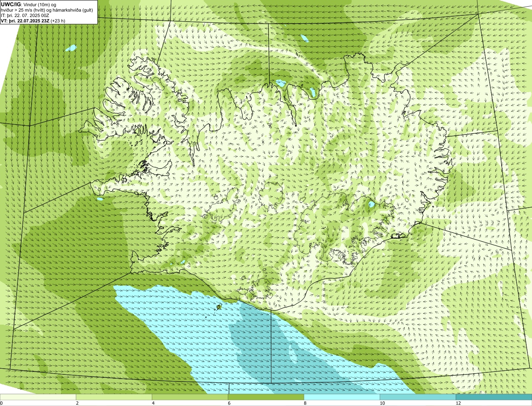Click the "0" label on the wind scale
The width and height of the screenshot is (532, 406).
click(1, 403)
